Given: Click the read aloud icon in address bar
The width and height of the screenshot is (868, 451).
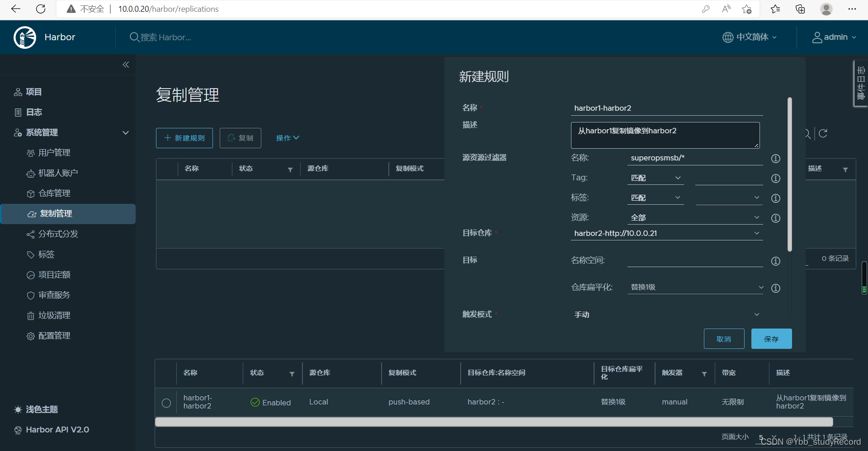Looking at the screenshot, I should tap(726, 9).
